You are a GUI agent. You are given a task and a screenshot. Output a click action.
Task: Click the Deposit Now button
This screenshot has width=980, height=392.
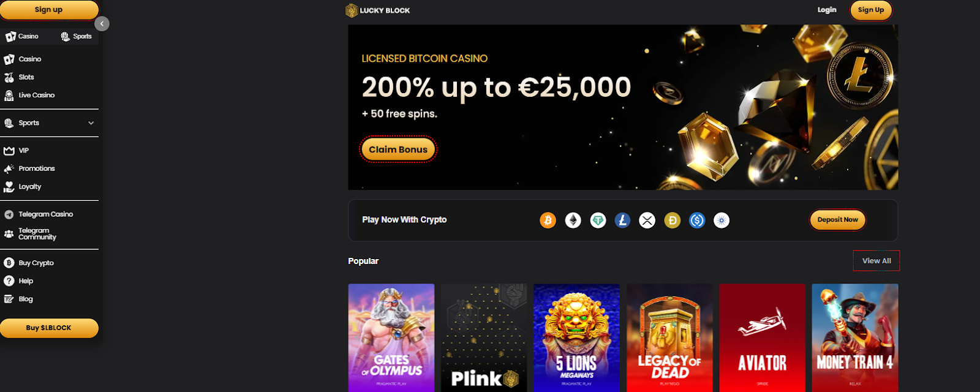point(837,220)
